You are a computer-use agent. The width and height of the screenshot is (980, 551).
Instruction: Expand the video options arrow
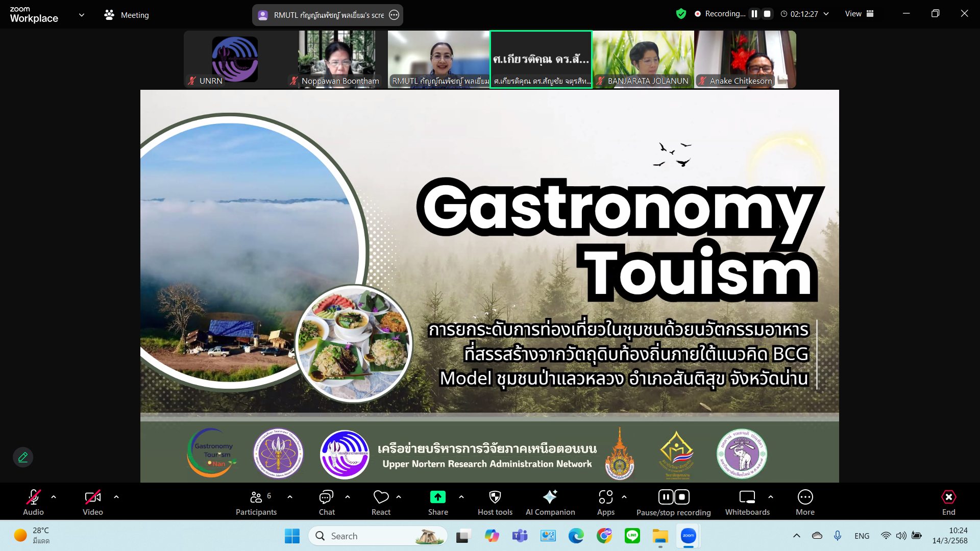tap(116, 496)
